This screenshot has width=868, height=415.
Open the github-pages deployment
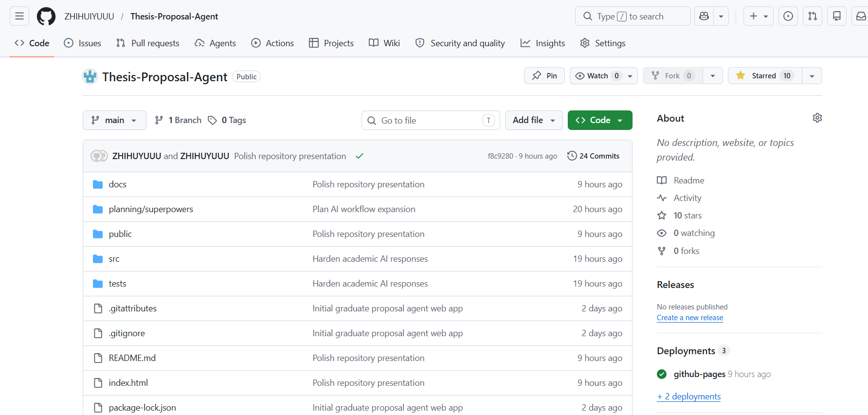coord(700,374)
